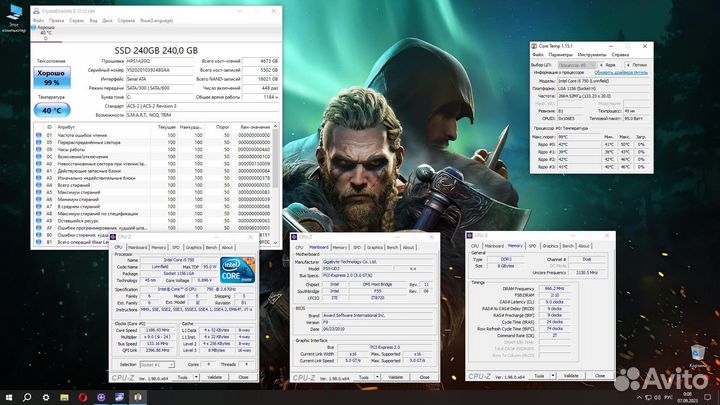Open the notification center icon

pyautogui.click(x=708, y=397)
